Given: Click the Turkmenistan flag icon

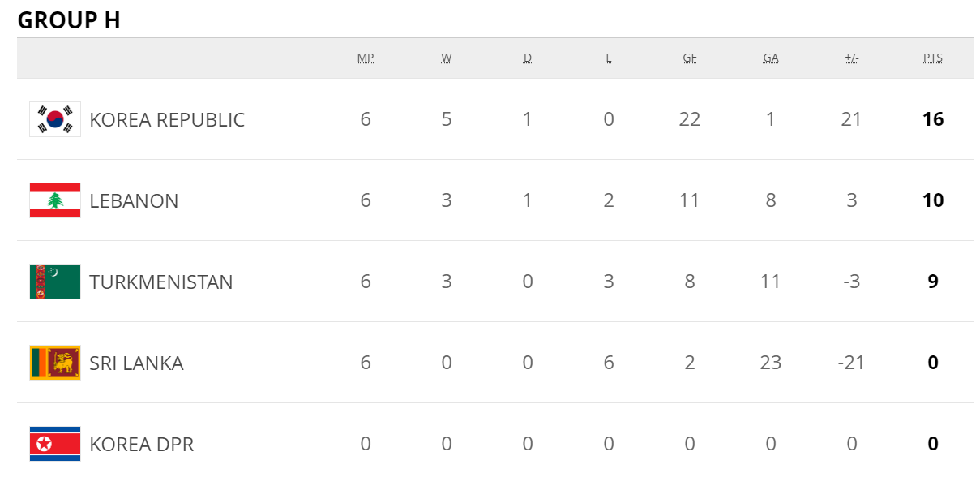Looking at the screenshot, I should pos(55,282).
